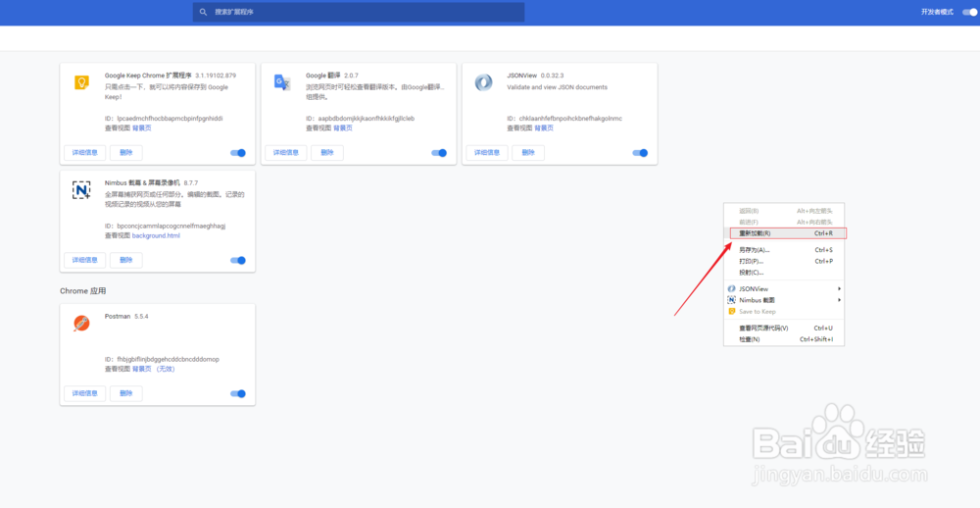The height and width of the screenshot is (508, 980).
Task: Disable the Google Translate extension
Action: [x=439, y=153]
